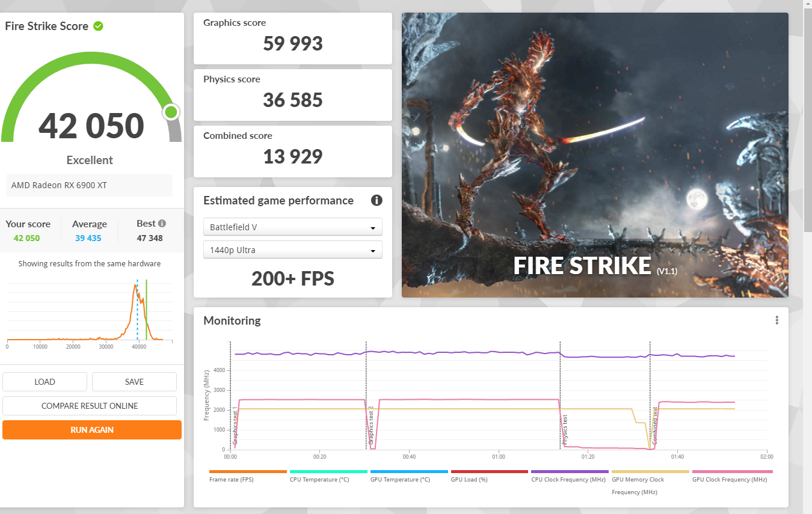Click the Graphics test 1 timeline marker

coord(235,426)
